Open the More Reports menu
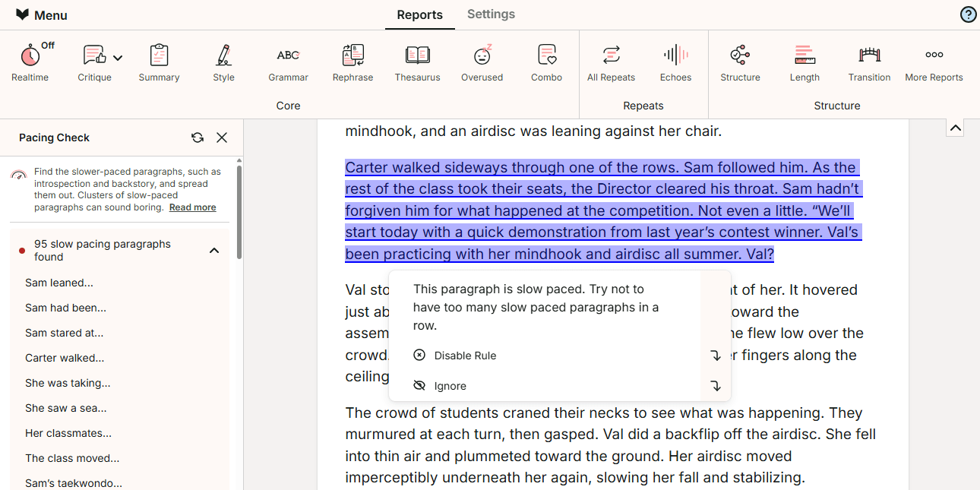Screen dimensions: 980x490 [x=934, y=62]
